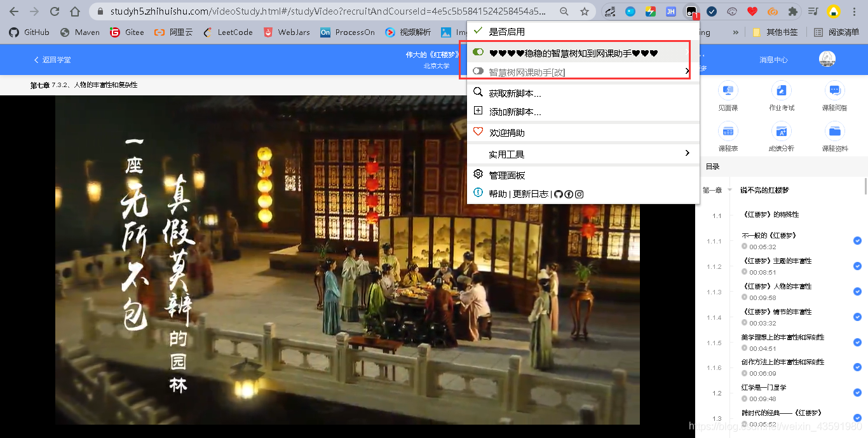Expand the 智慧树网课助手[改] submenu arrow
The image size is (868, 438).
[x=688, y=71]
